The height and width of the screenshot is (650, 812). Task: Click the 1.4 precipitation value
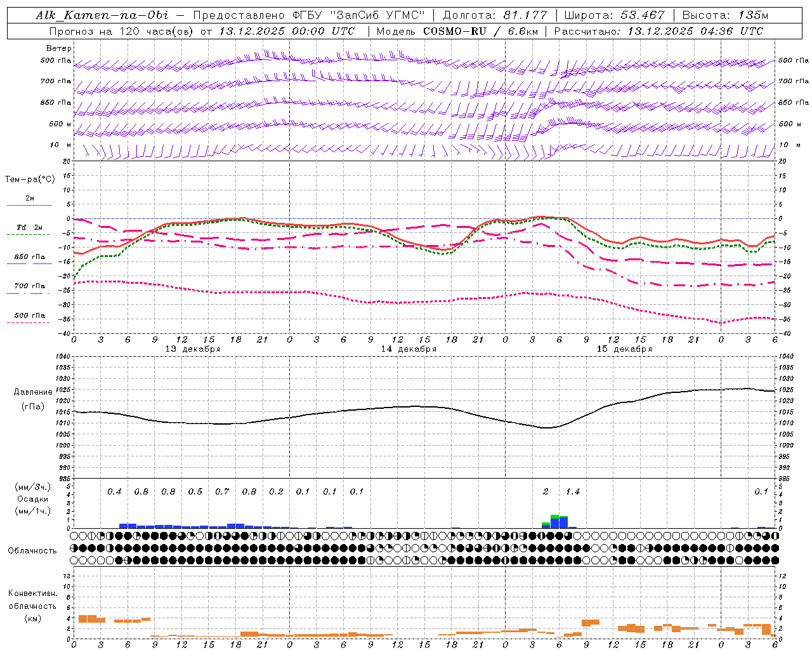[x=573, y=492]
